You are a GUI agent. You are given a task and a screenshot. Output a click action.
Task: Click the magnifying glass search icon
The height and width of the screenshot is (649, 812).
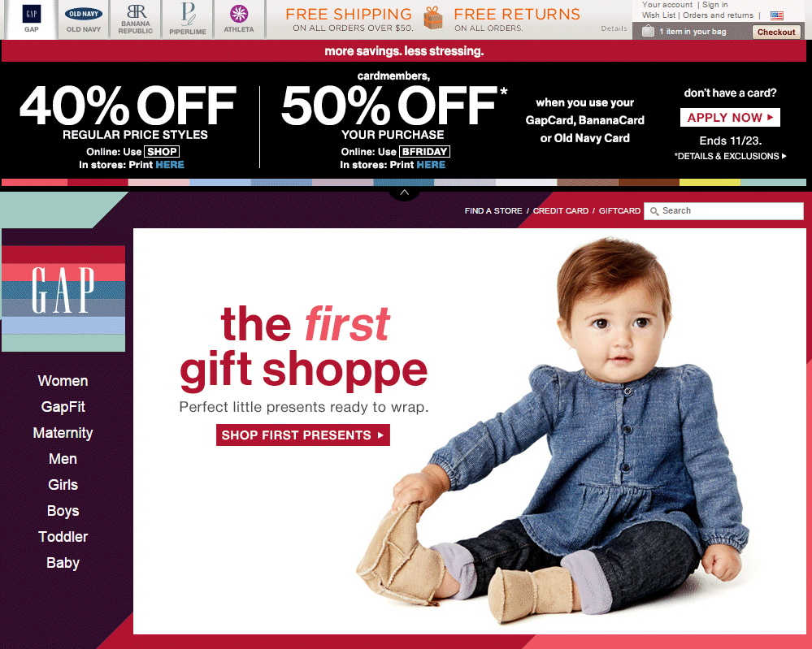tap(654, 211)
